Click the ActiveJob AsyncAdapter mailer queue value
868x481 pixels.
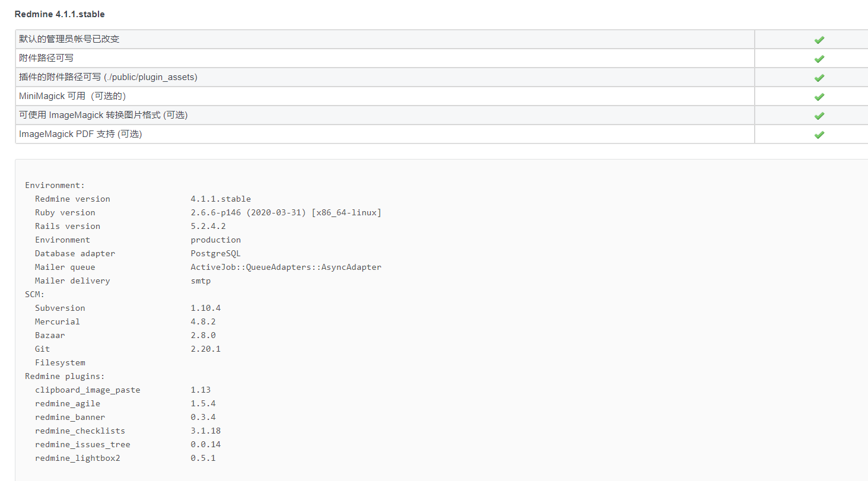(285, 267)
